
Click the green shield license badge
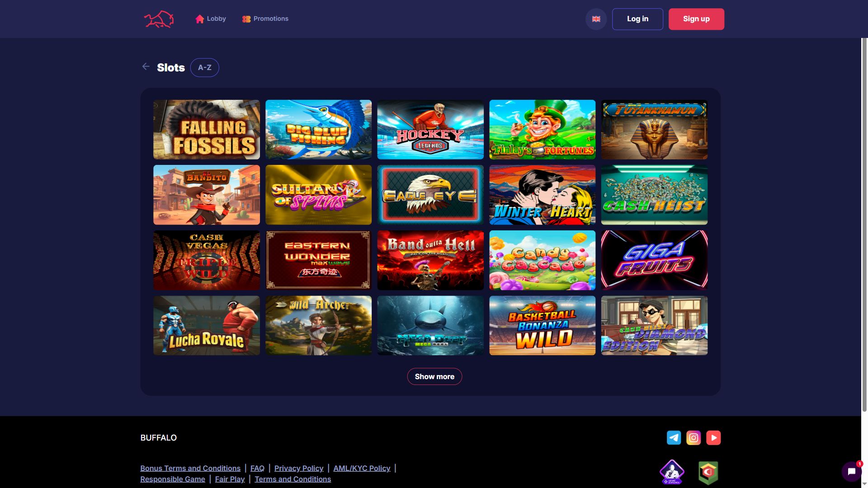708,473
